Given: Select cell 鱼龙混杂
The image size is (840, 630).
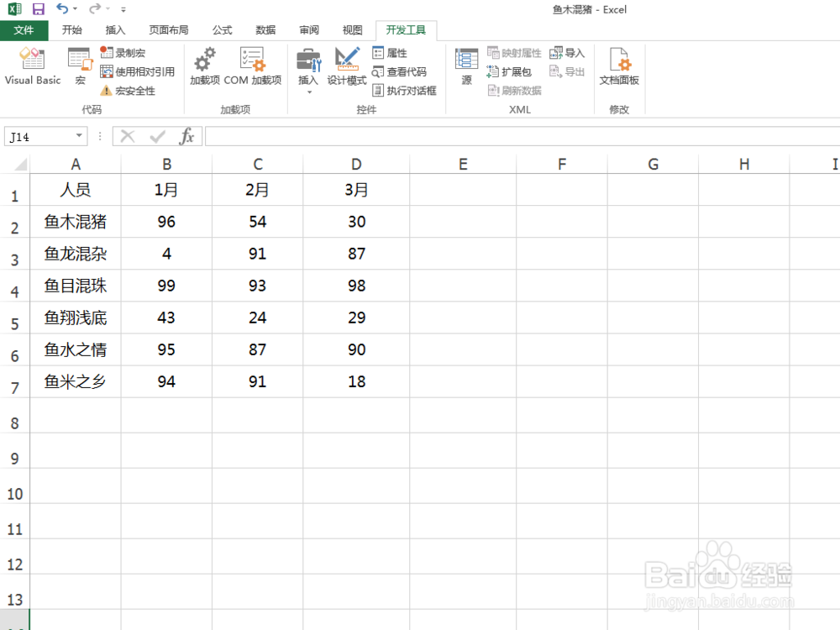Looking at the screenshot, I should pos(76,254).
